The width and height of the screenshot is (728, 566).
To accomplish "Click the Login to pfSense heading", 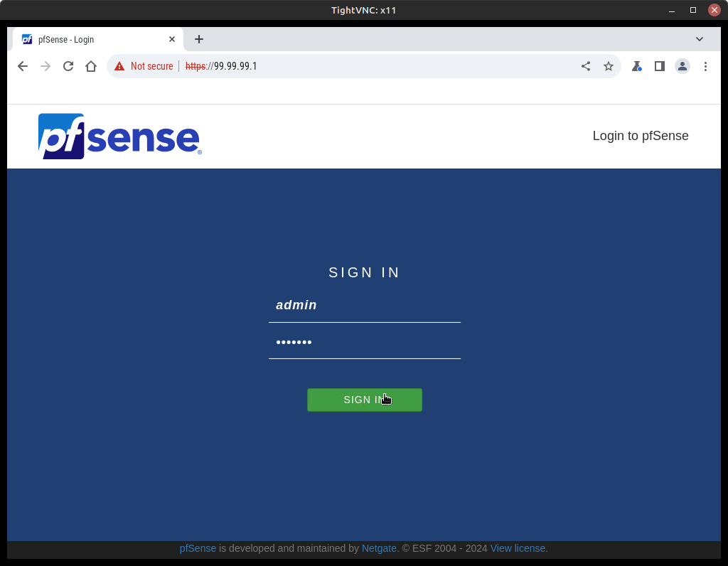I will [641, 136].
